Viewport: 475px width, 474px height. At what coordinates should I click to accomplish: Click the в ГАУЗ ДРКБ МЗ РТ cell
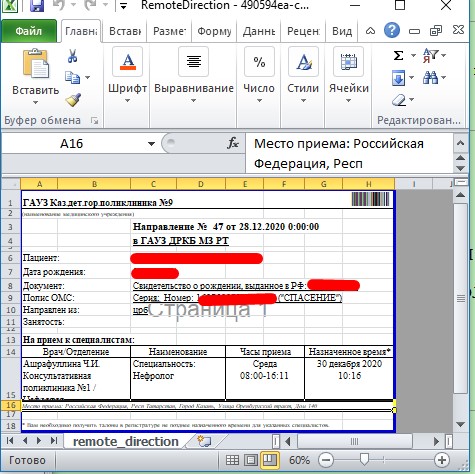pyautogui.click(x=181, y=241)
